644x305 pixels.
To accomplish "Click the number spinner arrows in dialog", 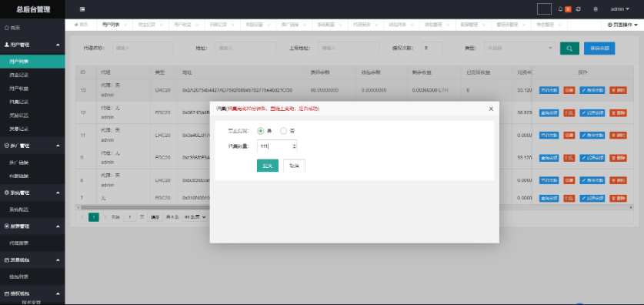I will click(294, 146).
